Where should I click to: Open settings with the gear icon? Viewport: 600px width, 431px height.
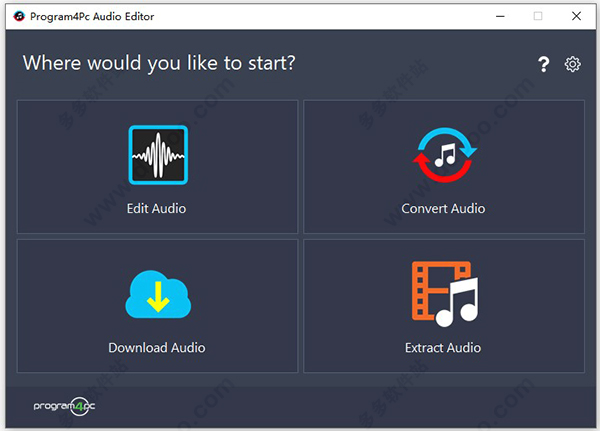pyautogui.click(x=572, y=64)
